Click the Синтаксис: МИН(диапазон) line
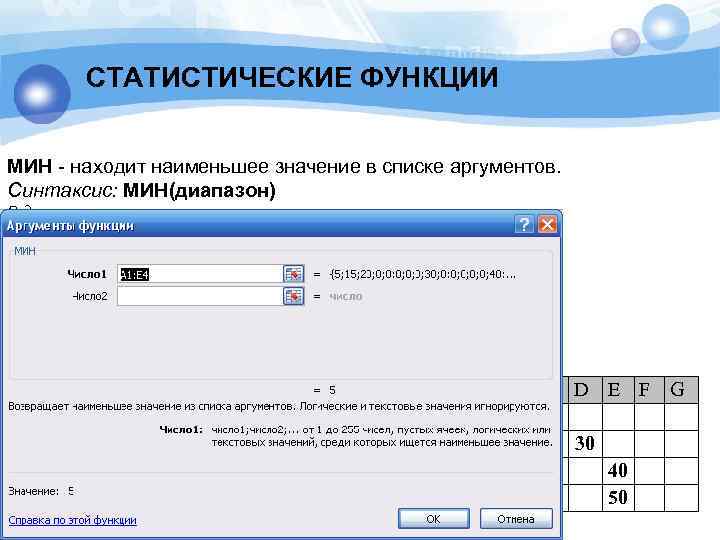Viewport: 720px width, 540px height. [141, 190]
